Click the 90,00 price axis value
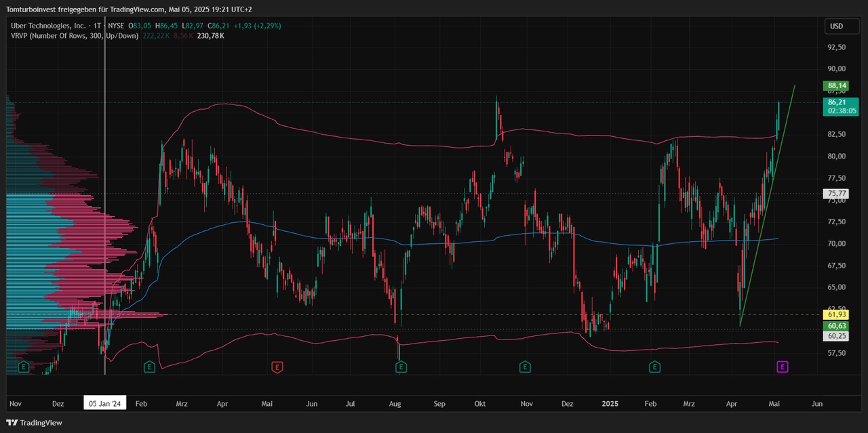Viewport: 868px width, 433px height. click(x=836, y=68)
